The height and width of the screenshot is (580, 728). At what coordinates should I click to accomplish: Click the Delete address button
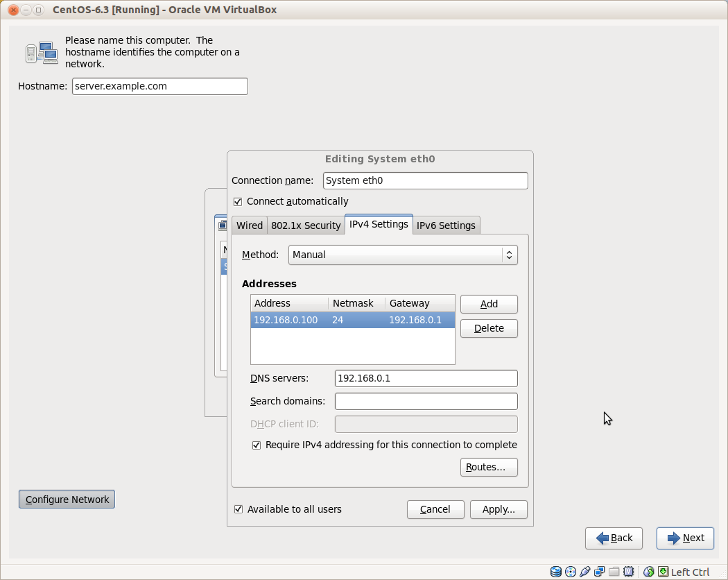click(x=489, y=328)
